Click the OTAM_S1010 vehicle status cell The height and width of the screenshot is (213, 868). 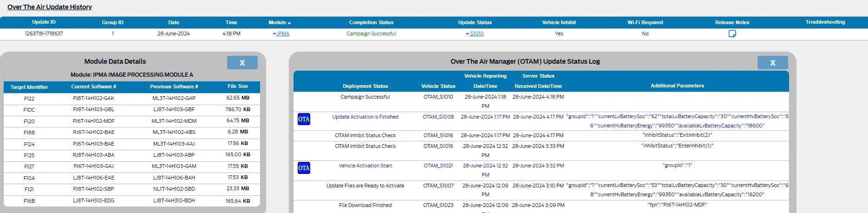(x=438, y=97)
